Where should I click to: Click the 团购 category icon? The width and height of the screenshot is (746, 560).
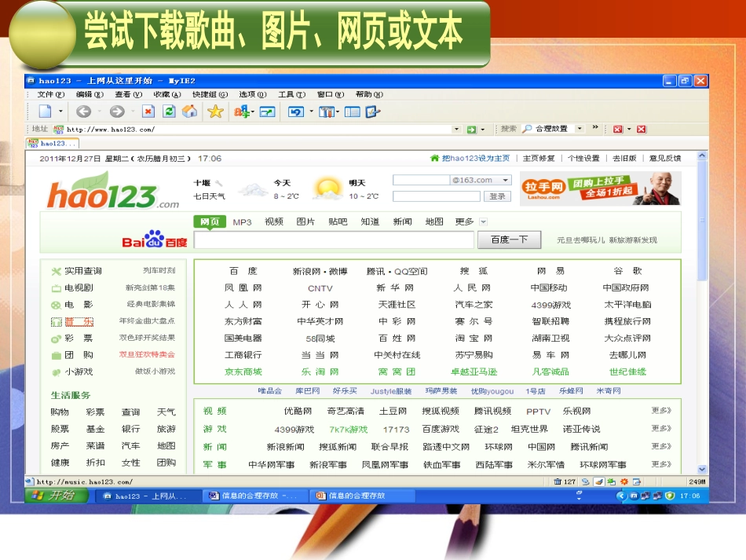[x=56, y=356]
